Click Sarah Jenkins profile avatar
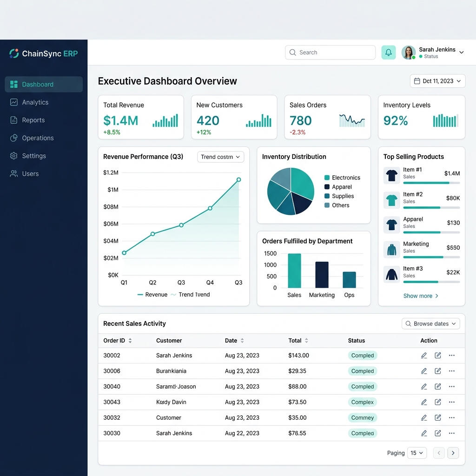This screenshot has width=476, height=476. pyautogui.click(x=408, y=53)
